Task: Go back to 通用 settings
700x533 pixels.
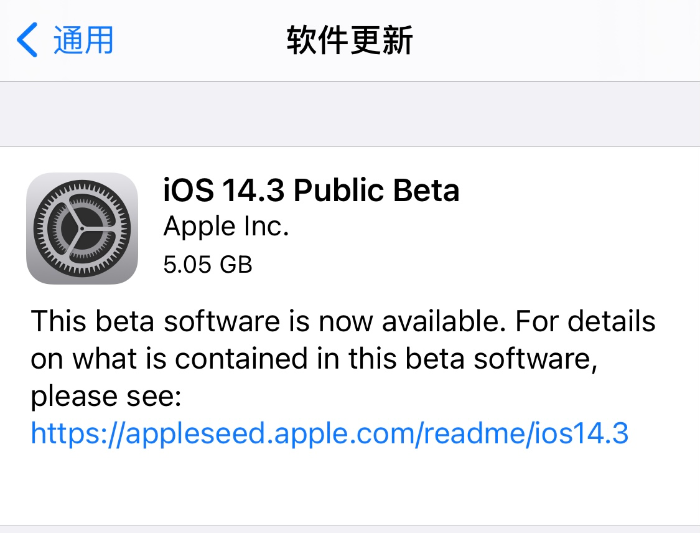Action: click(65, 40)
